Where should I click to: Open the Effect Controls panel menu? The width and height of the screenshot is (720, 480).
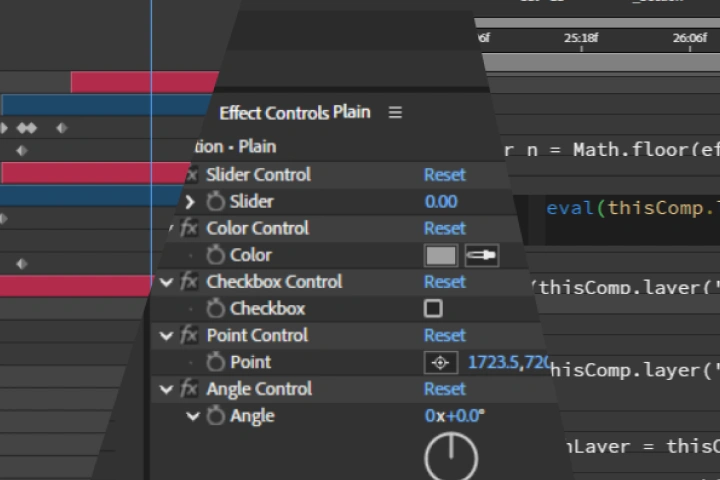[395, 113]
